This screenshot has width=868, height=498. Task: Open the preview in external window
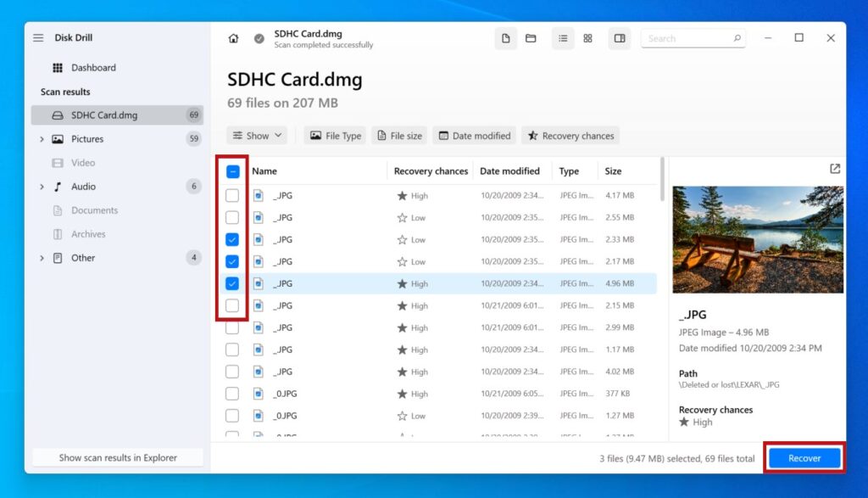(x=834, y=169)
